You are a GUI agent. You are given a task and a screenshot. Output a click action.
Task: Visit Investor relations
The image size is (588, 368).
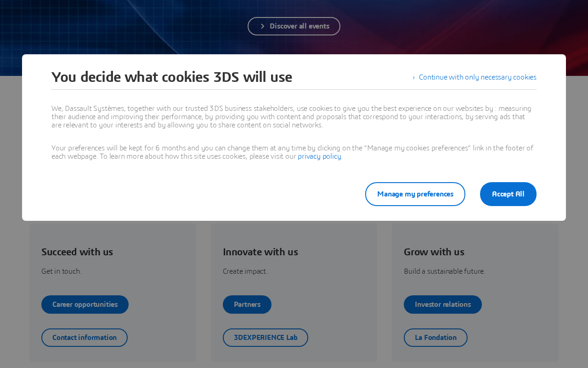pos(443,305)
